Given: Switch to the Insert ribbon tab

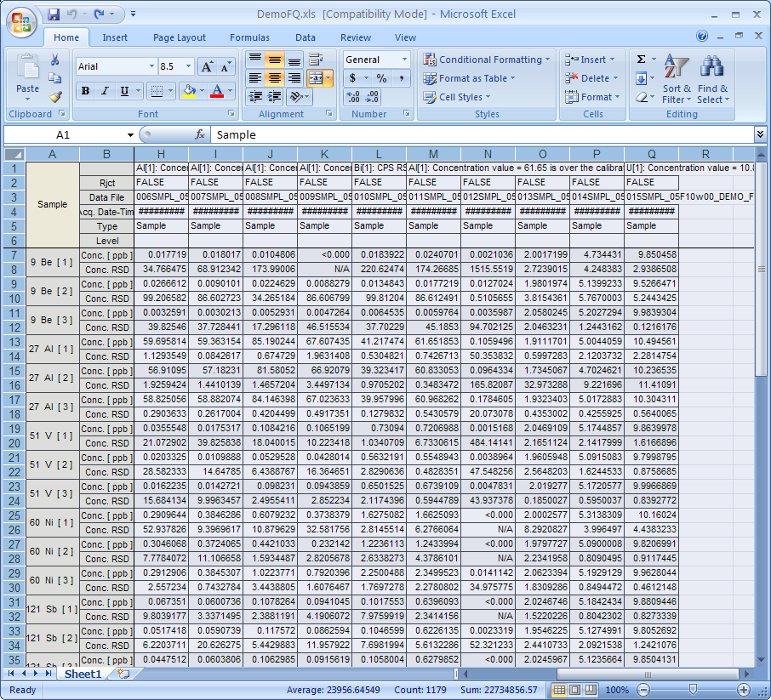Looking at the screenshot, I should (115, 37).
